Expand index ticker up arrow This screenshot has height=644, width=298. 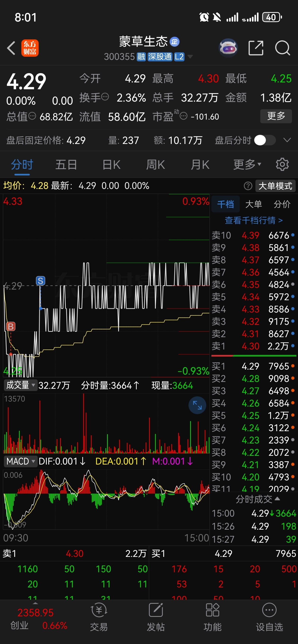coord(35,603)
